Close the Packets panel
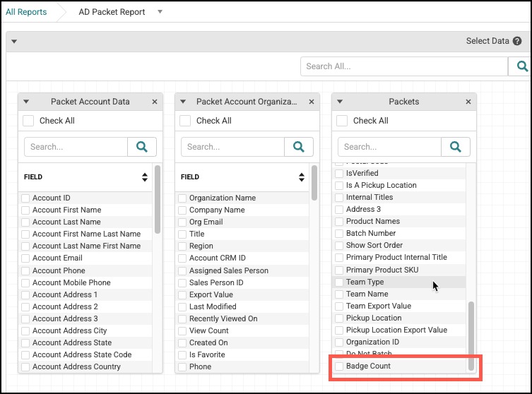The width and height of the screenshot is (532, 394). 468,102
